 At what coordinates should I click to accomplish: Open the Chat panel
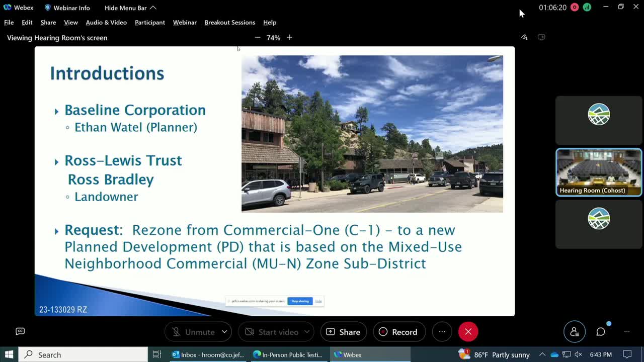click(x=600, y=331)
